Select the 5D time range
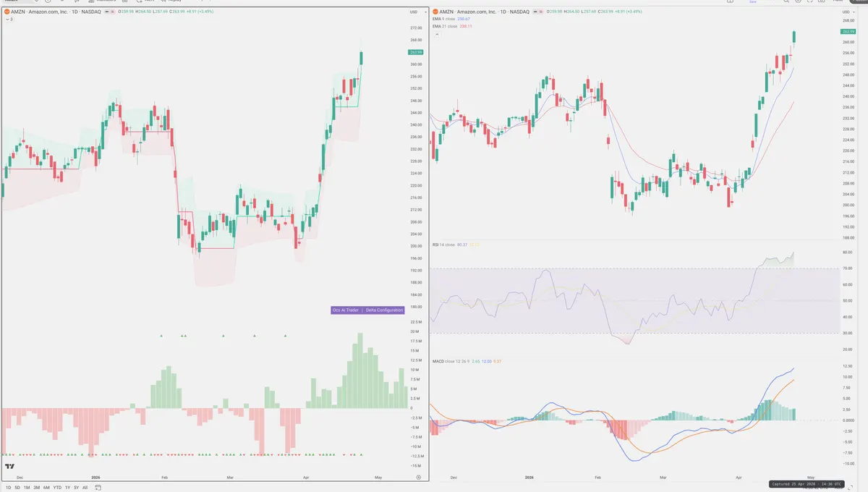Screen dimensions: 868x492 (x=18, y=488)
